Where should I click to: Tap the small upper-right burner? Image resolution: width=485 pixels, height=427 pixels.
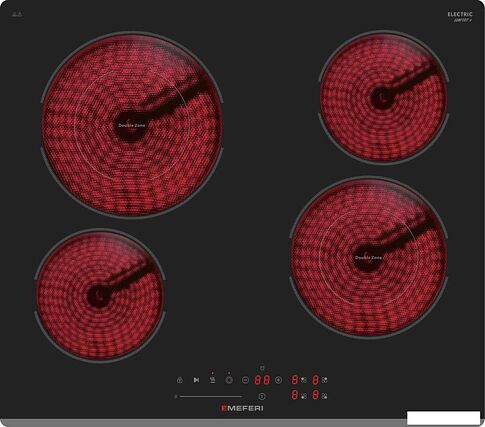[x=384, y=98]
